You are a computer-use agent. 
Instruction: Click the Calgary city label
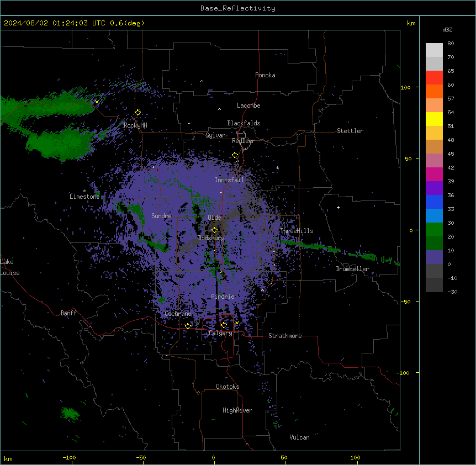tap(221, 333)
